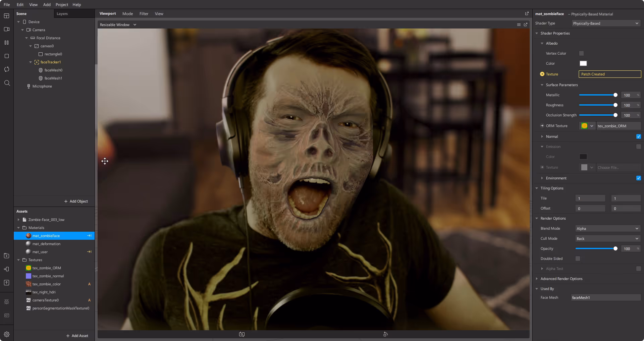
Task: Open the viewport panel menu (hamburger icon)
Action: point(519,24)
